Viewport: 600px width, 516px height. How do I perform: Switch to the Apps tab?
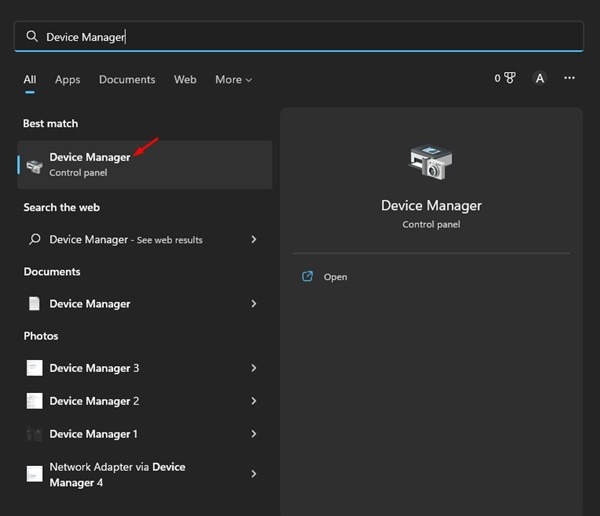click(67, 80)
